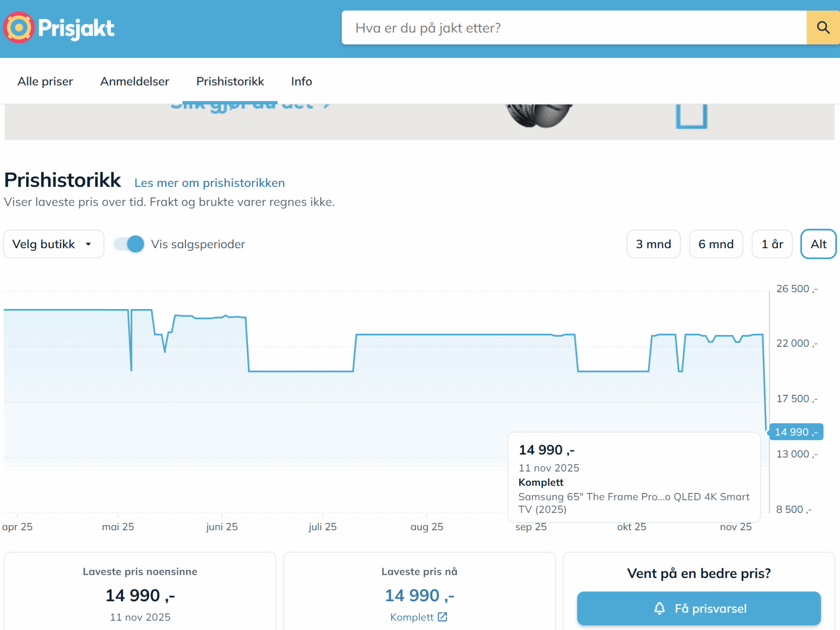The width and height of the screenshot is (840, 630).
Task: Toggle the Vis salgsperioder switch
Action: coord(129,244)
